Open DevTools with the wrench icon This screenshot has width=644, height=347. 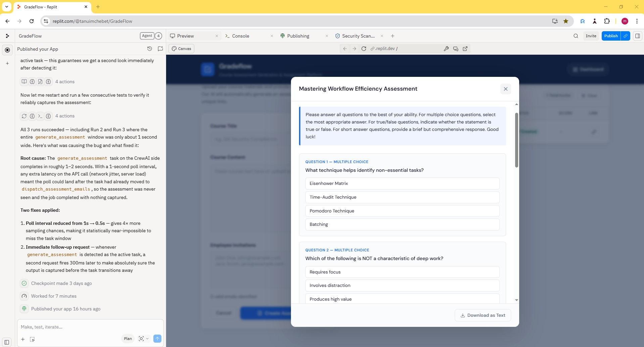[x=446, y=48]
